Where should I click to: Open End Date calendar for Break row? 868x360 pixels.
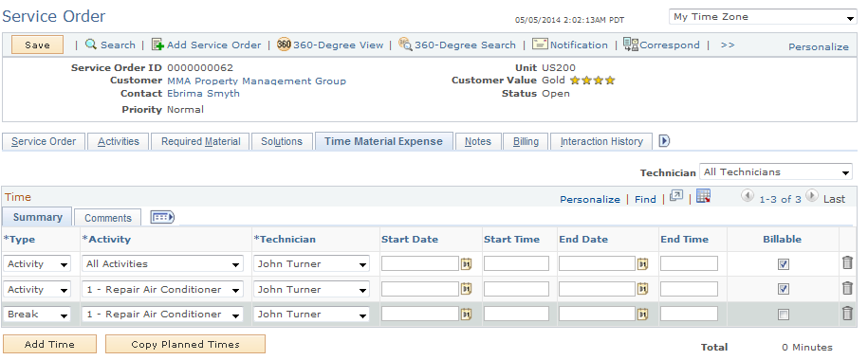642,315
